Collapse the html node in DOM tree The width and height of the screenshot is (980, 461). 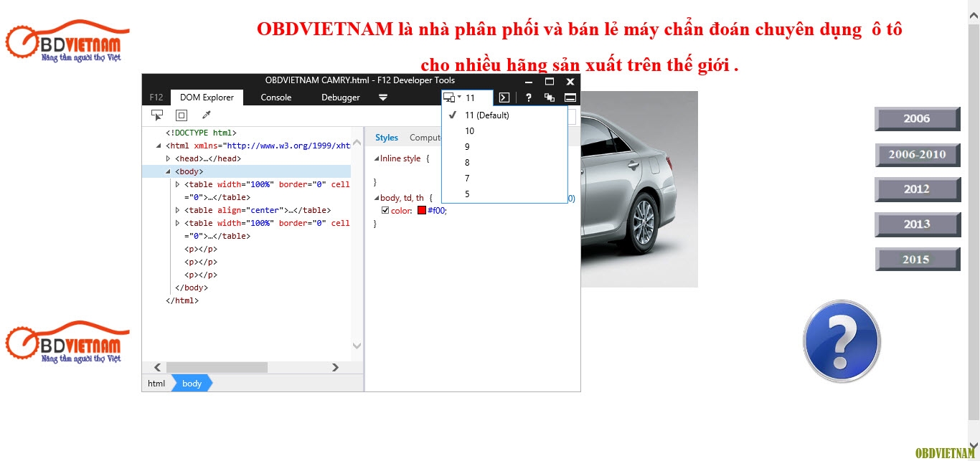coord(159,146)
